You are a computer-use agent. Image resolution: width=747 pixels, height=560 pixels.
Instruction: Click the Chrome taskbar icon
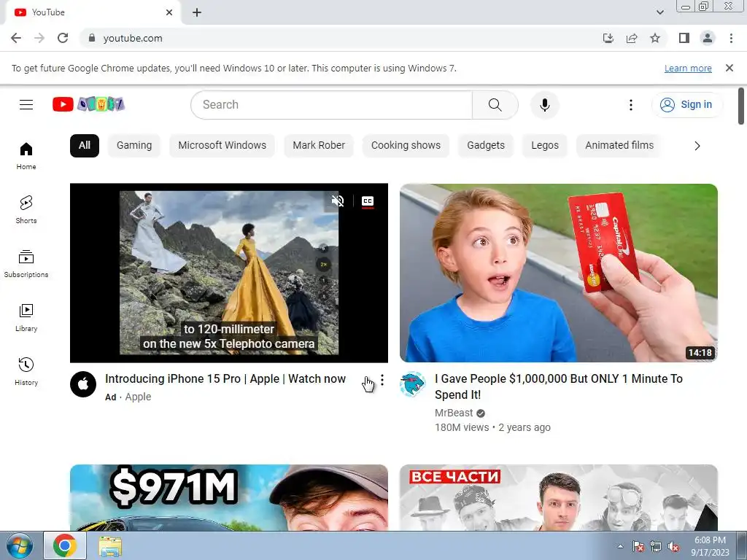click(x=65, y=545)
